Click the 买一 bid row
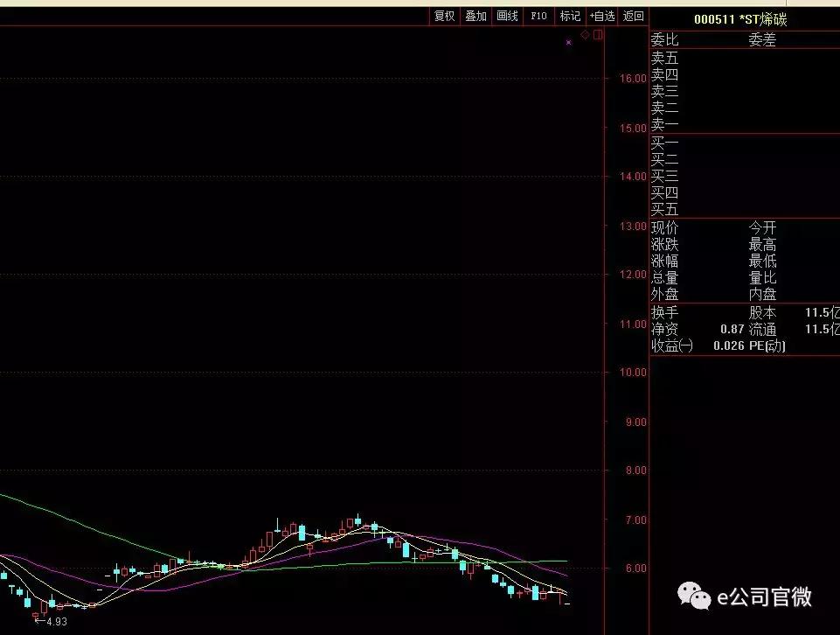Image resolution: width=840 pixels, height=635 pixels. [664, 142]
